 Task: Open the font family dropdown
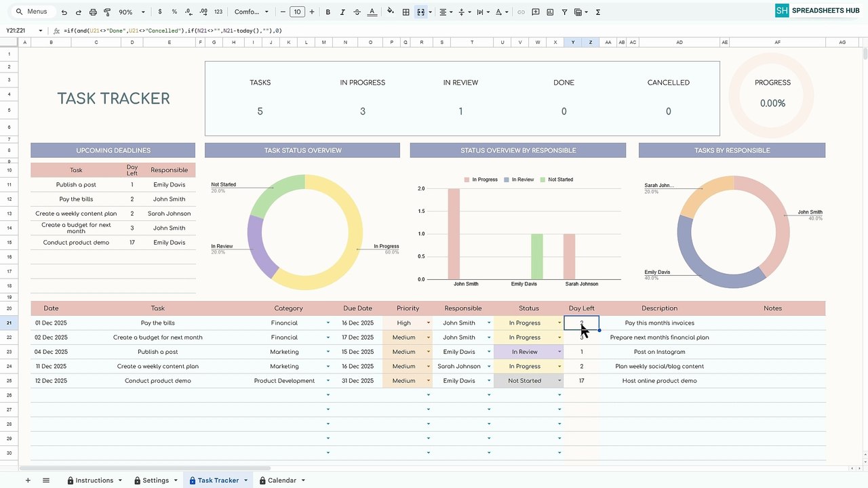[251, 12]
